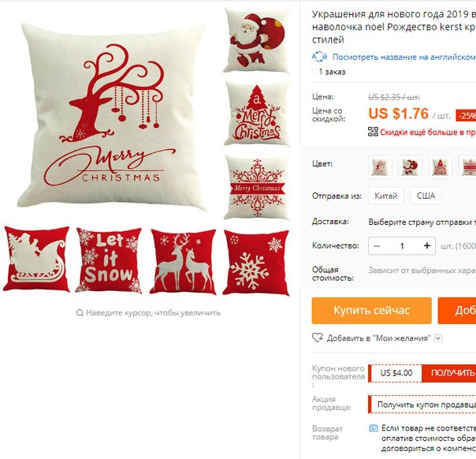Select США as shipping origin
This screenshot has height=459, width=476.
426,196
